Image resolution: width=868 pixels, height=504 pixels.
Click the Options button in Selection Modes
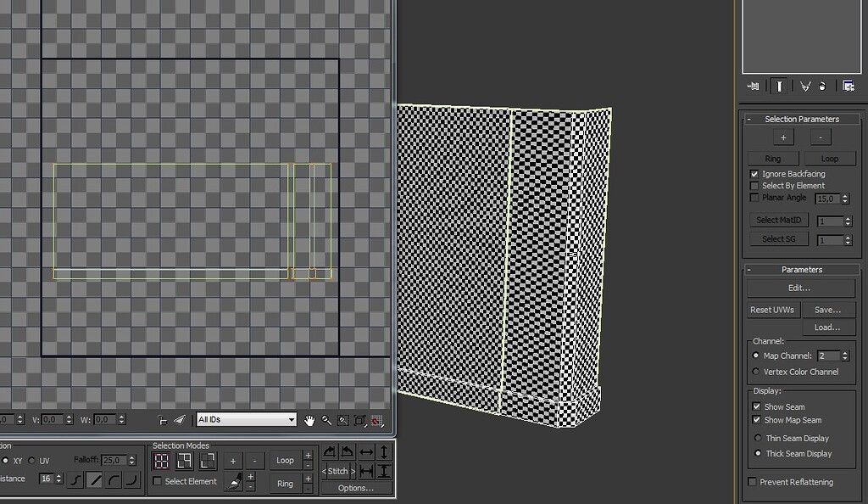click(359, 488)
